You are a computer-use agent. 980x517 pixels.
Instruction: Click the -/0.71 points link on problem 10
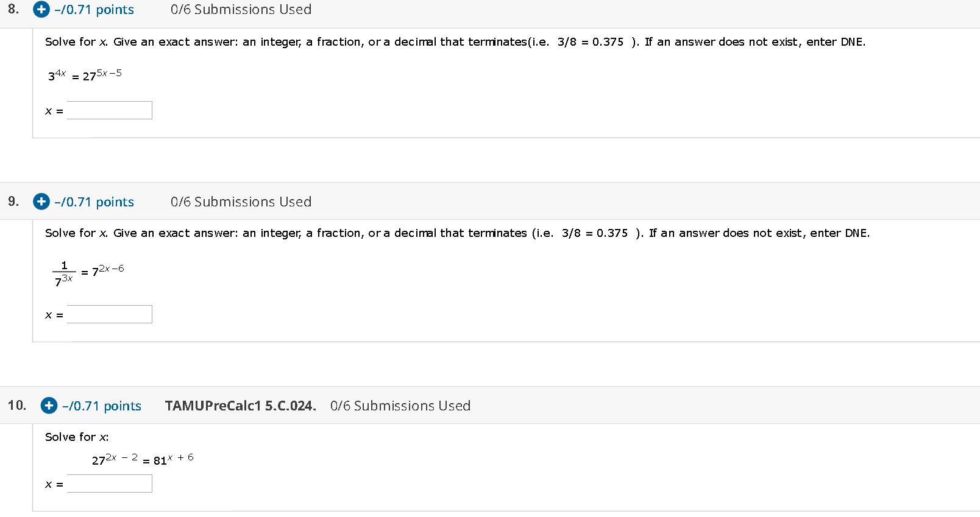pyautogui.click(x=101, y=406)
